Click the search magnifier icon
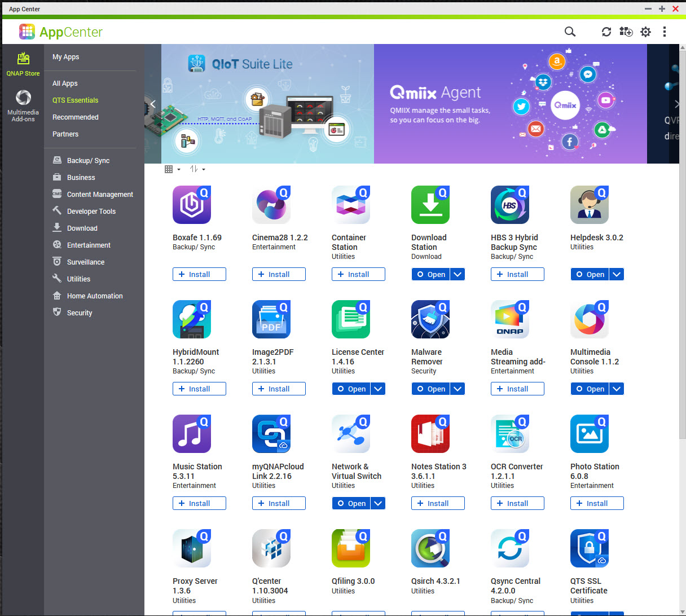 [x=570, y=32]
